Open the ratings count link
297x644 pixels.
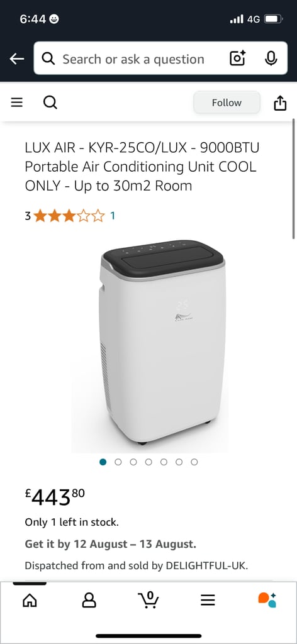click(112, 216)
